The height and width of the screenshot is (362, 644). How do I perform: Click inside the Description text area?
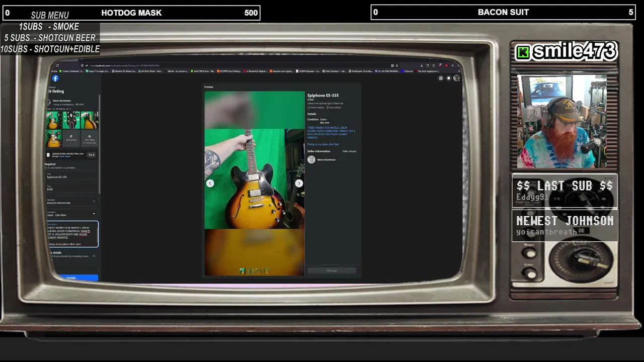coord(72,234)
